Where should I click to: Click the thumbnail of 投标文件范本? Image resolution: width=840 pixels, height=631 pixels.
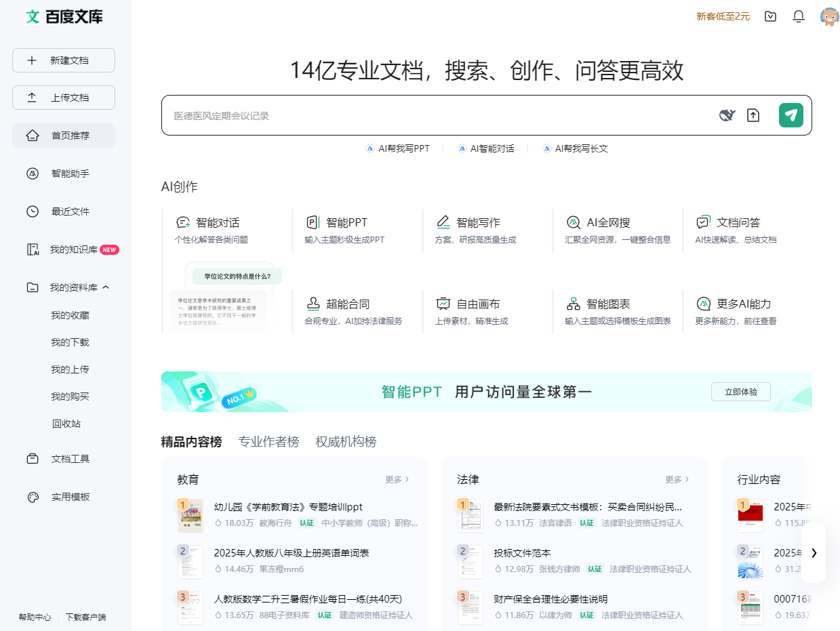(470, 562)
